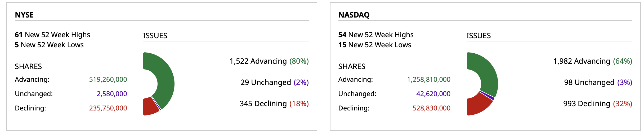Click the NASDAQ panel heading
The image size is (644, 137).
coord(354,15)
